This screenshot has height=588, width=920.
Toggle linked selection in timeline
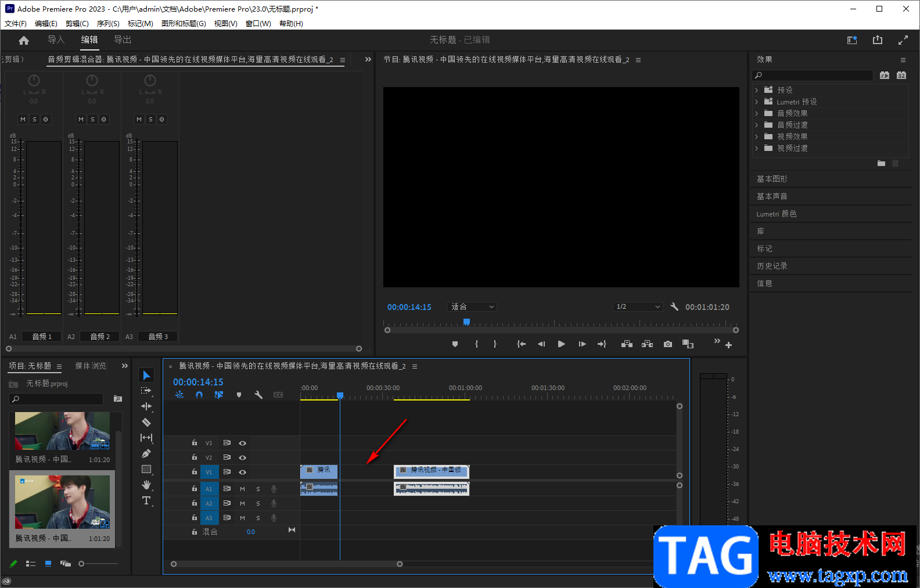pos(219,395)
